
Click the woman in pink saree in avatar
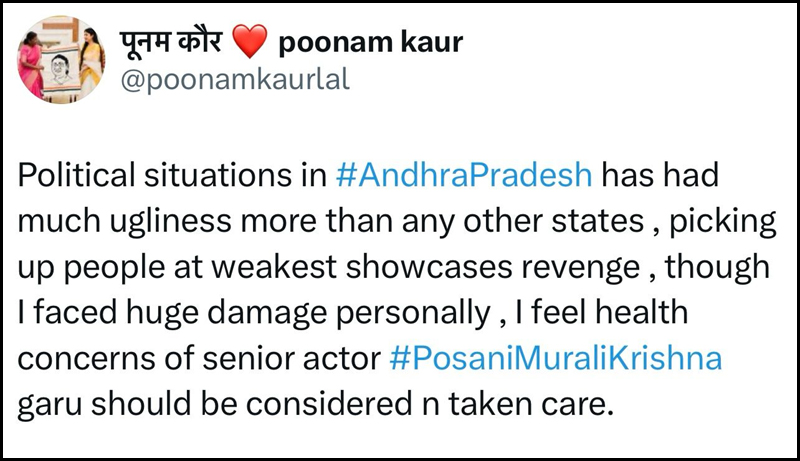coord(30,63)
